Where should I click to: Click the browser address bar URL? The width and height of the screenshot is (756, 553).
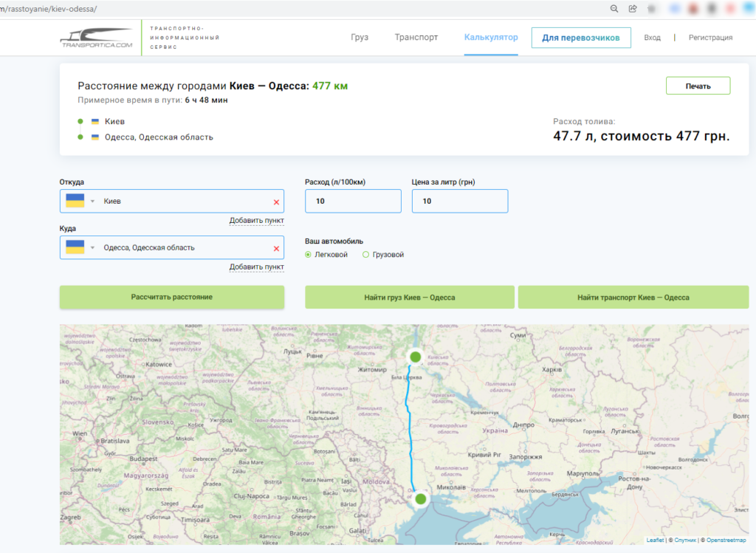click(x=49, y=9)
